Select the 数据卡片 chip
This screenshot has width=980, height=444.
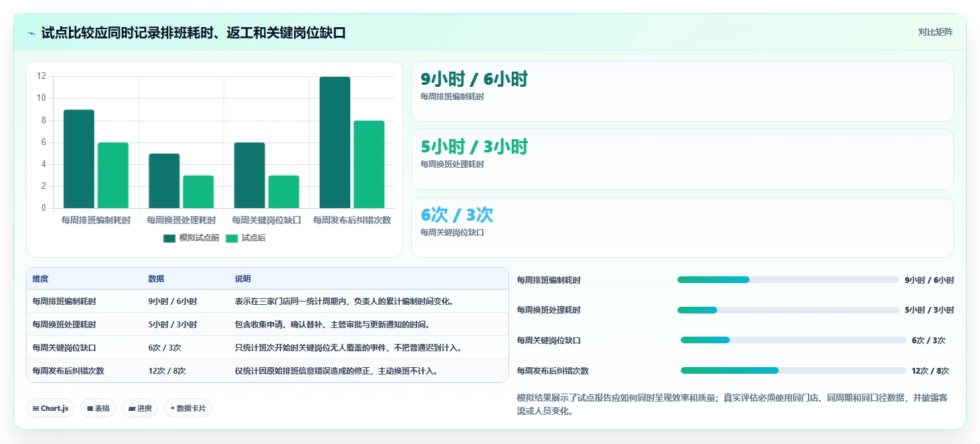[188, 408]
